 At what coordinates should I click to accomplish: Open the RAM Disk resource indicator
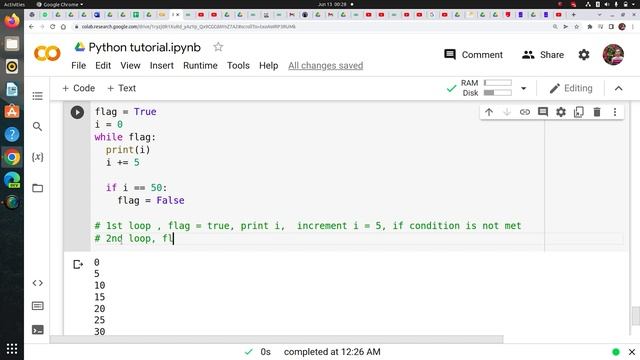tap(486, 88)
